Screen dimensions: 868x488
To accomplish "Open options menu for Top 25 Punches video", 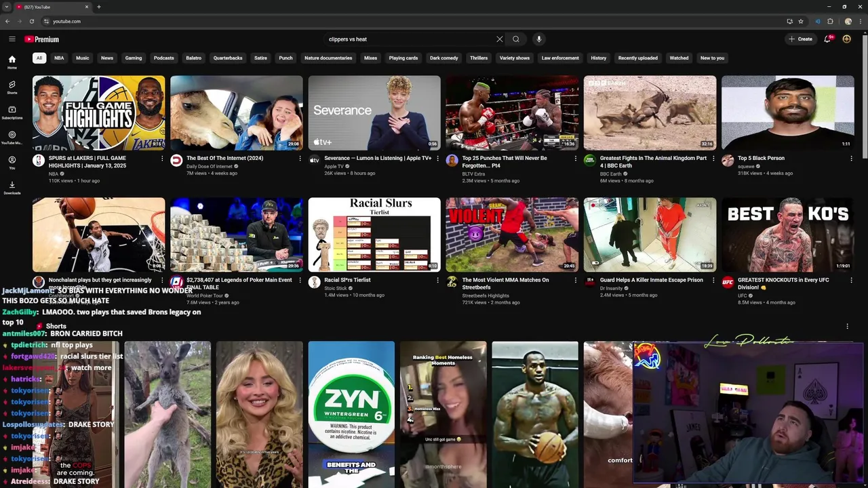I will [x=576, y=159].
